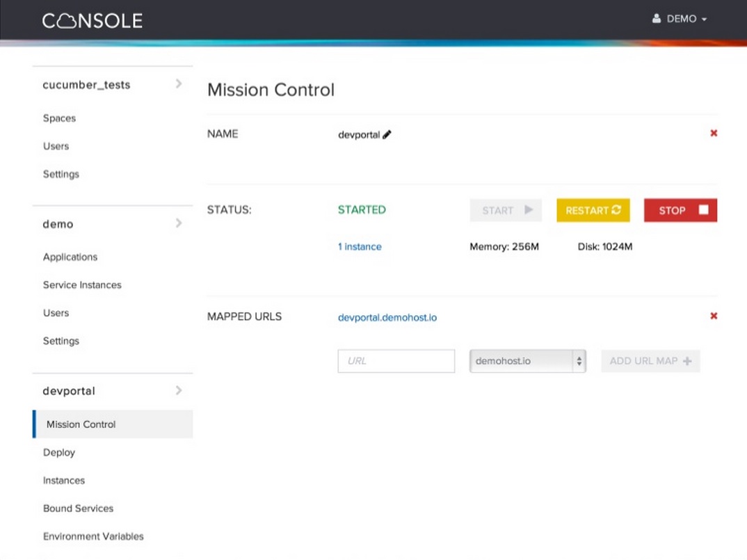Open the 1 instance link

tap(360, 246)
